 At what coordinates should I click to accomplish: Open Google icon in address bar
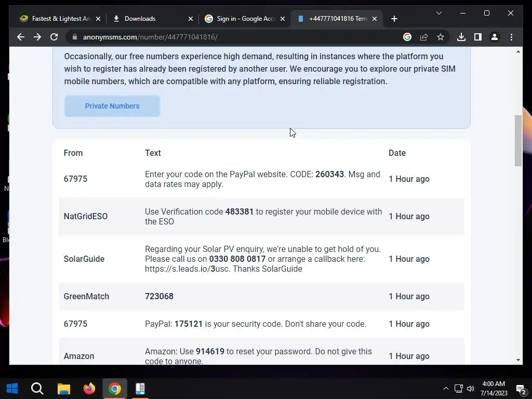[x=407, y=37]
